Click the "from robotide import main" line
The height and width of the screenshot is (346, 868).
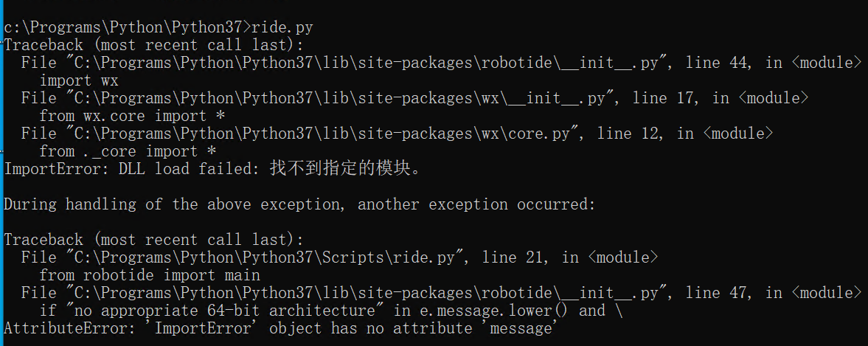149,275
